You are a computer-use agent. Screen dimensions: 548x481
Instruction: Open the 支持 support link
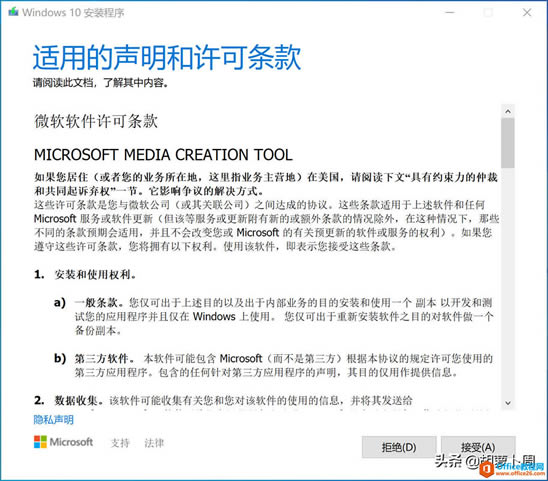pos(120,443)
